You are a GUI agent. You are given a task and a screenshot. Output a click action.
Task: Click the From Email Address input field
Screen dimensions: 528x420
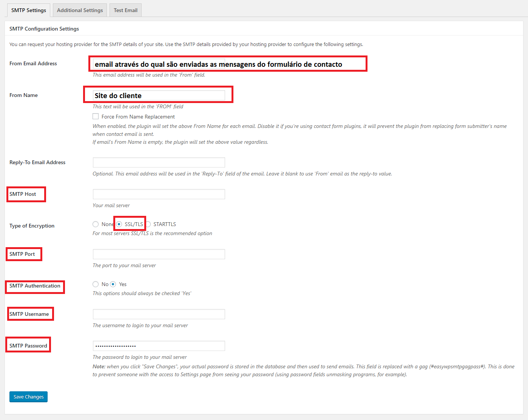point(159,64)
